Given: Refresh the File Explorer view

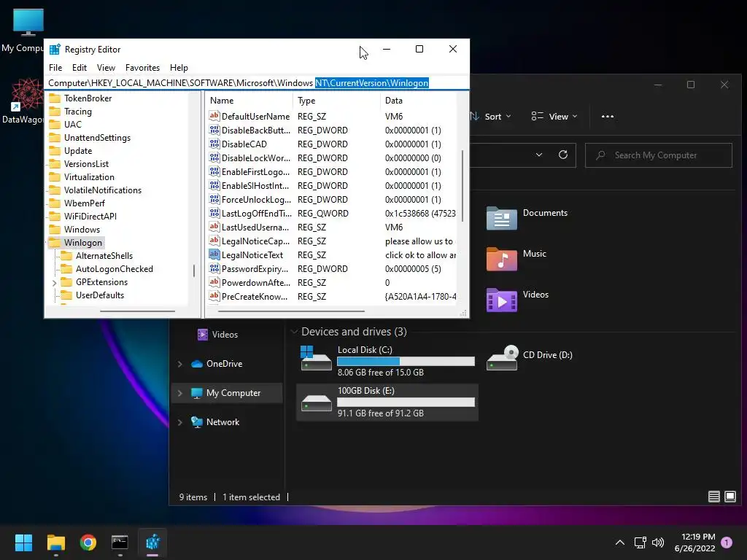Looking at the screenshot, I should (x=563, y=155).
